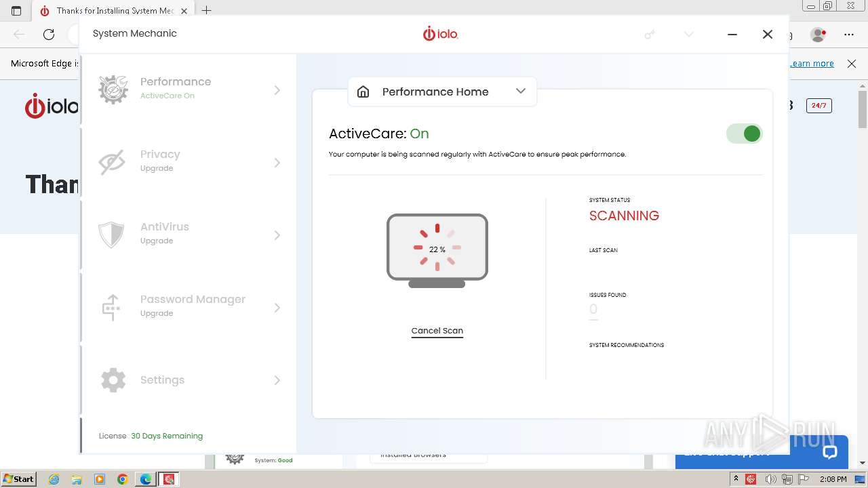Screen dimensions: 868x488
Task: Open the Performance Home dropdown
Action: [442, 91]
